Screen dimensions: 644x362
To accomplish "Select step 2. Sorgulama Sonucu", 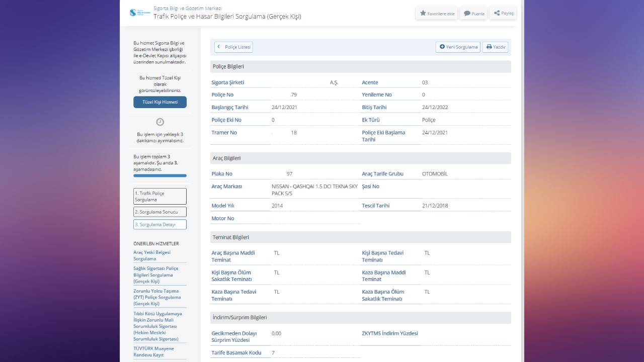I will [160, 212].
